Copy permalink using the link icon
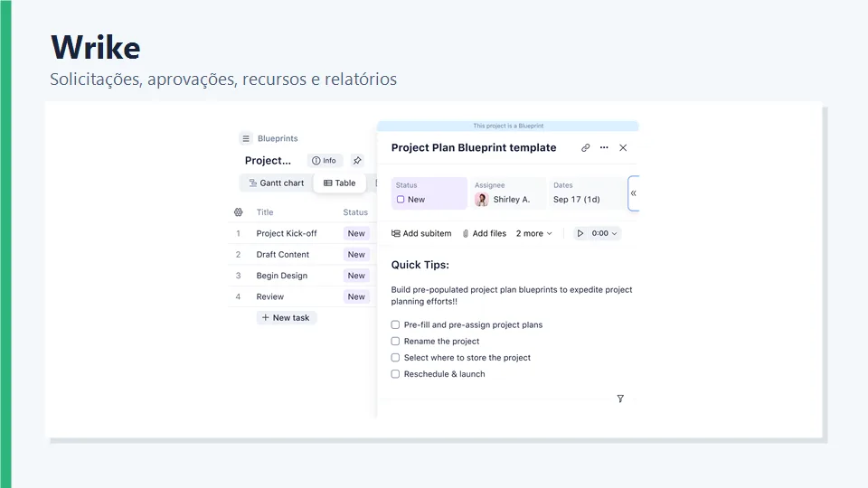 585,147
